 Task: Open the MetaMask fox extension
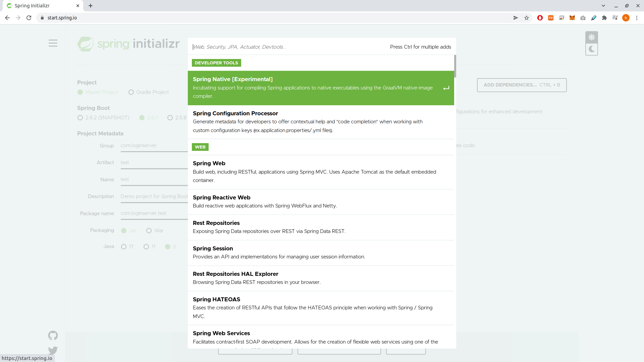[572, 18]
